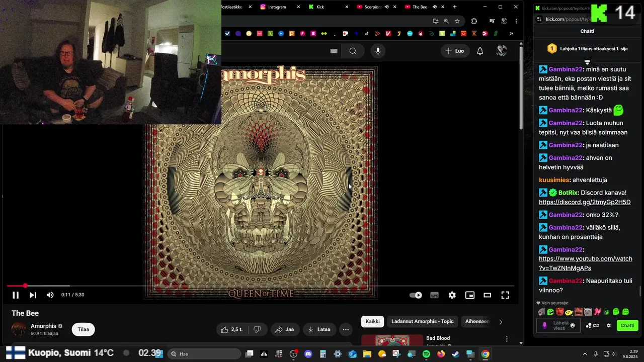Open Discord from the taskbar
The image size is (644, 362).
[x=308, y=354]
